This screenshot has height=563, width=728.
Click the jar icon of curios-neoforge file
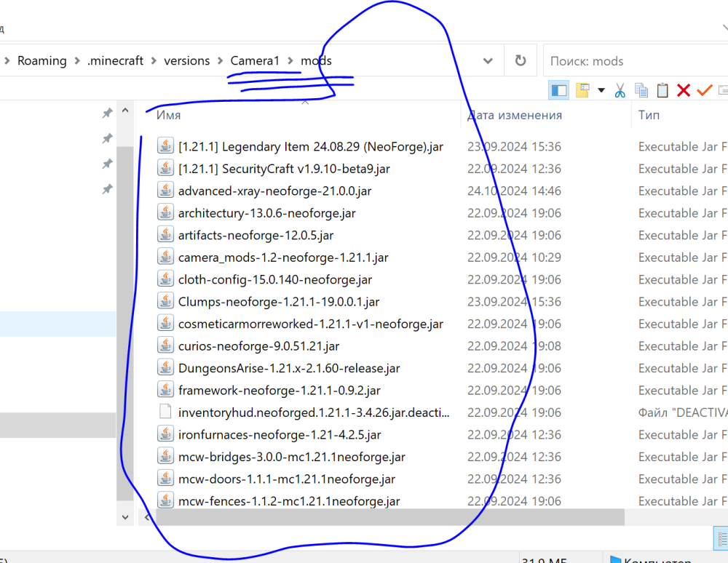[x=165, y=346]
